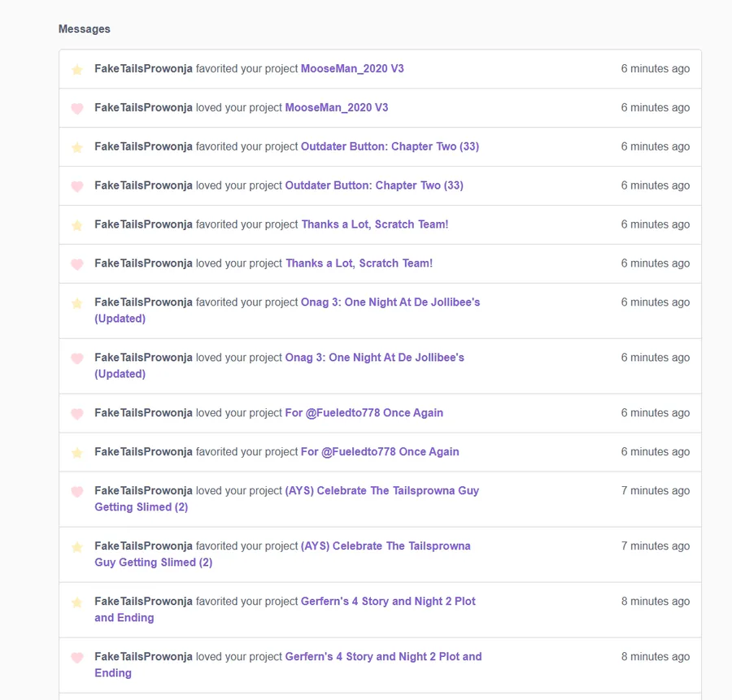Open For @Fueledto778 Once Again favorited link

[x=380, y=452]
